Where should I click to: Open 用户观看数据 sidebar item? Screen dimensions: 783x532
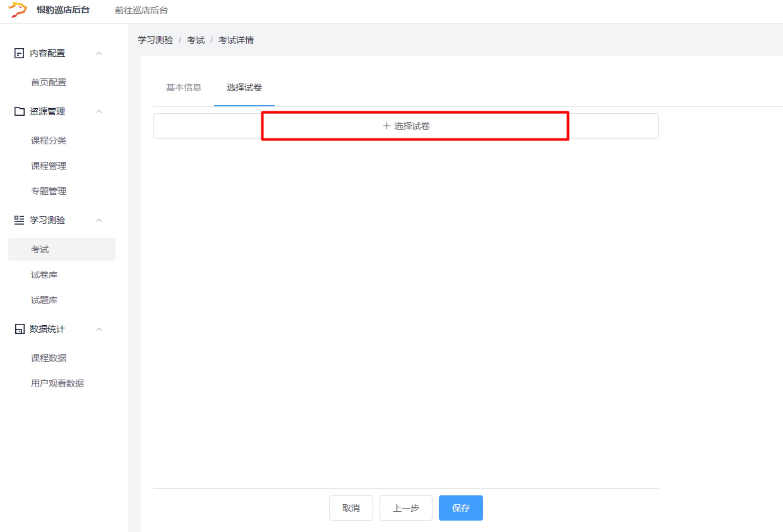pos(57,383)
